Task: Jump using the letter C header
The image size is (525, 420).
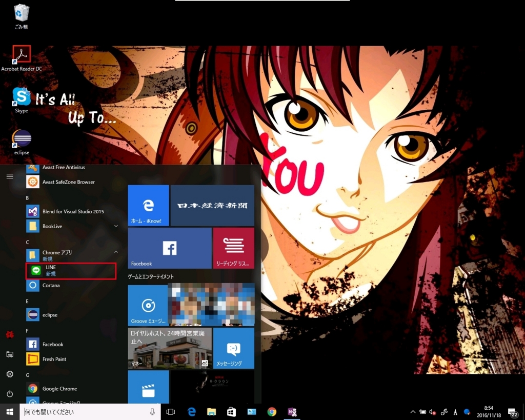Action: click(x=28, y=242)
